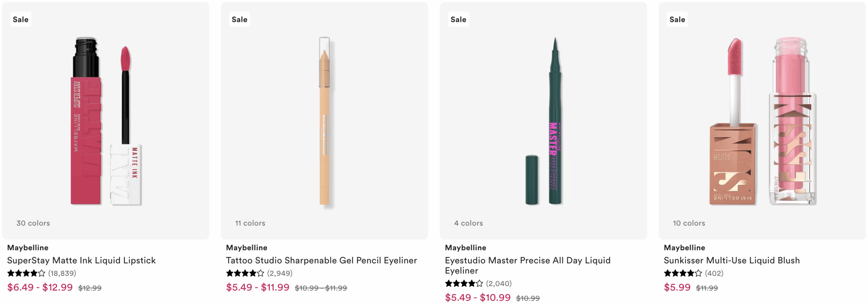The image size is (868, 304).
Task: Click 11 colors label on eyeliner card
Action: tap(250, 223)
